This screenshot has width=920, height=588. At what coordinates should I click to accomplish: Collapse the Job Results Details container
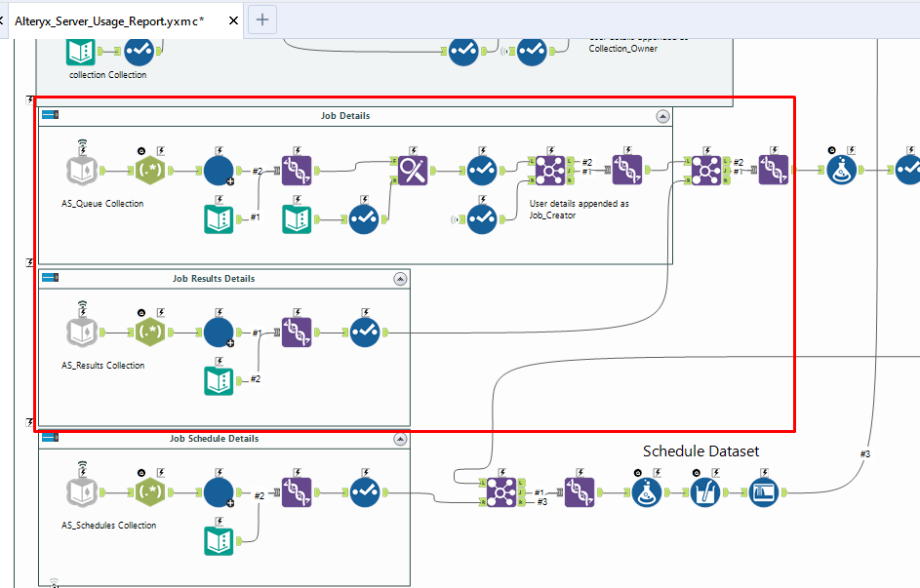point(400,279)
